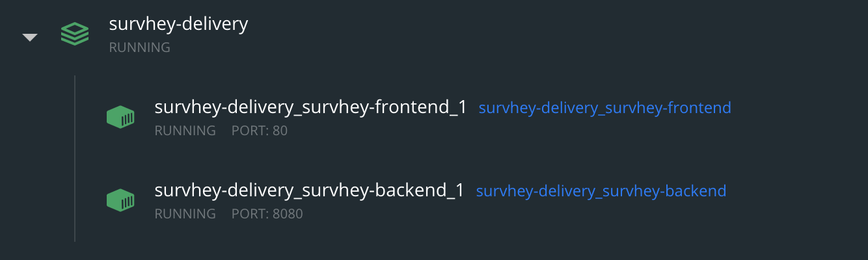Collapse the survhey-delivery compose group
The image size is (868, 260).
pos(30,38)
